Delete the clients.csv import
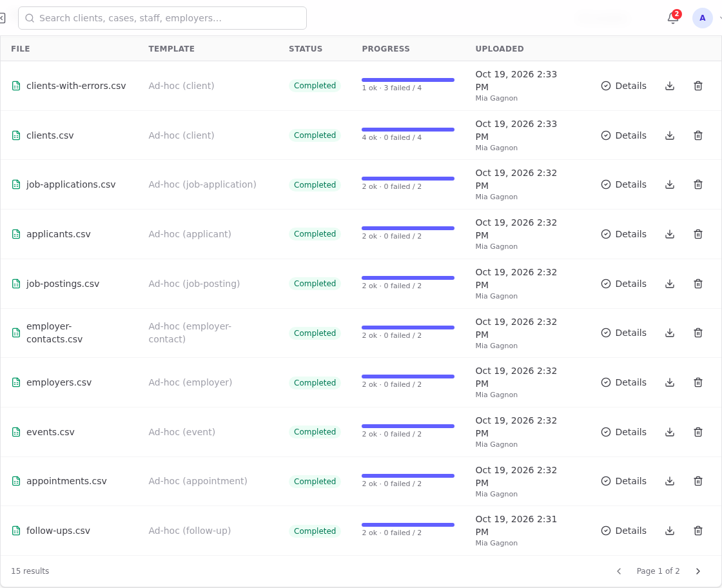The width and height of the screenshot is (722, 588). [698, 135]
